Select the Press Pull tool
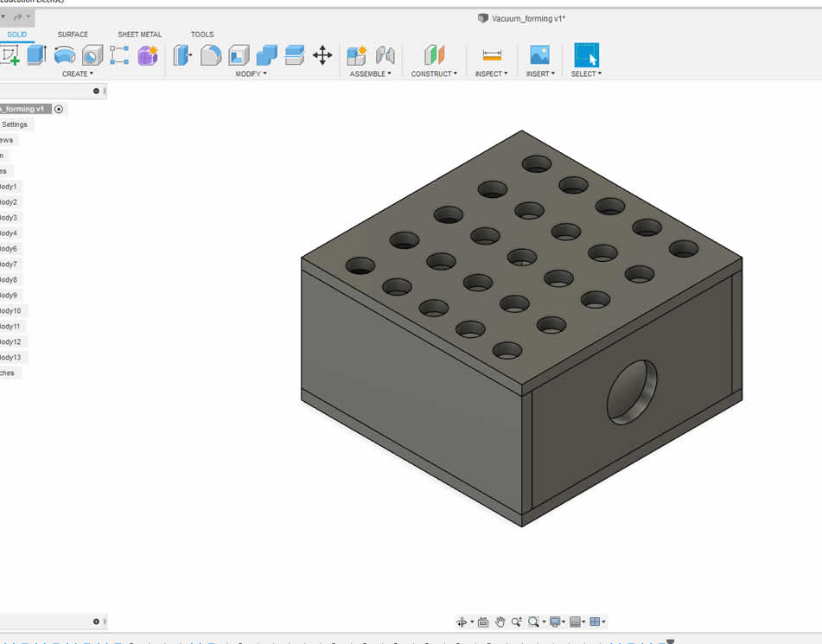 tap(182, 55)
